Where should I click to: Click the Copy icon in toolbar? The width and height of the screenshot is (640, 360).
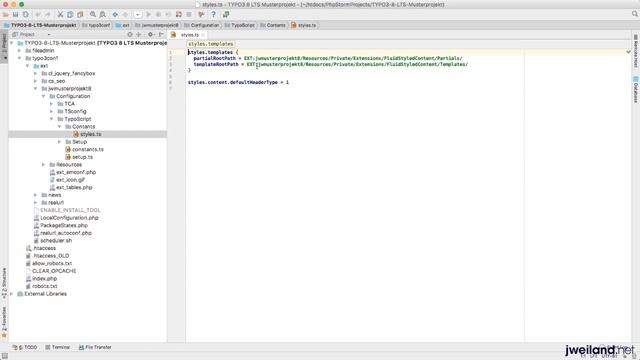(x=70, y=14)
